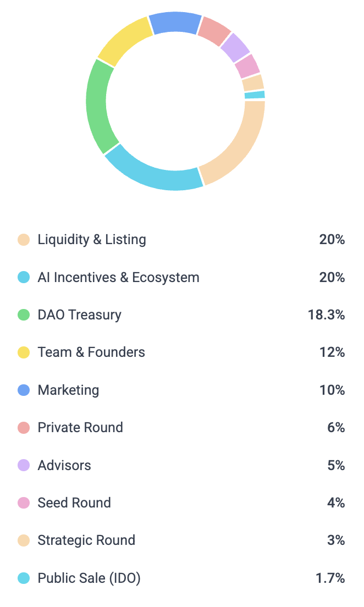Click the large cyan donut chart segment
Image resolution: width=364 pixels, height=607 pixels.
(x=154, y=175)
